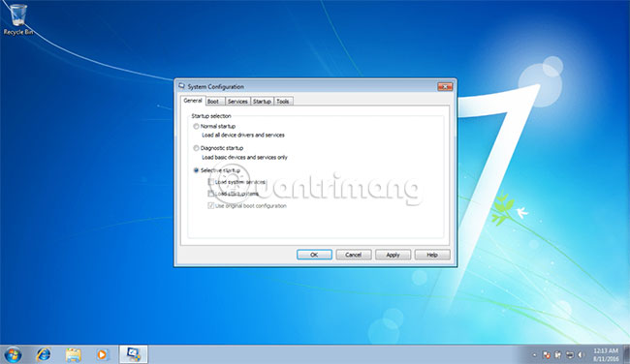Click the 'Startup selection' group label
Viewport: 630px width, 364px height.
pyautogui.click(x=211, y=116)
